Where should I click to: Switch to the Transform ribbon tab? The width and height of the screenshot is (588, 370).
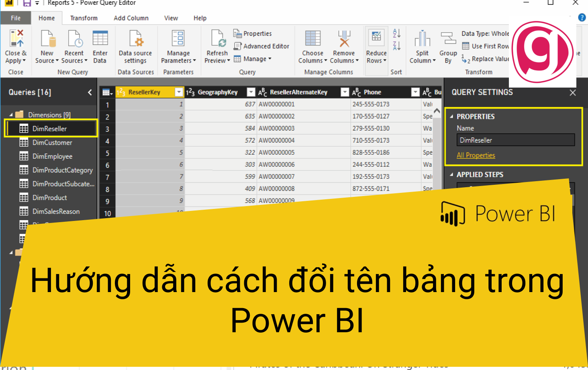[84, 18]
